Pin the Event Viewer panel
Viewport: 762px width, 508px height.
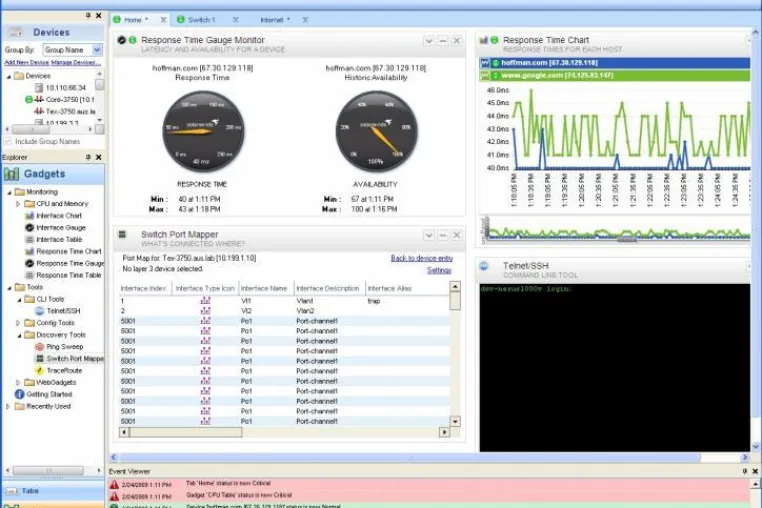(x=745, y=471)
